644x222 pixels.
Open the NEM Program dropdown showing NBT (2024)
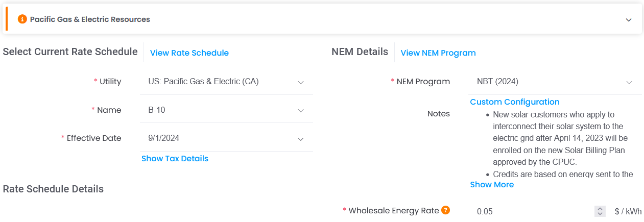(556, 82)
